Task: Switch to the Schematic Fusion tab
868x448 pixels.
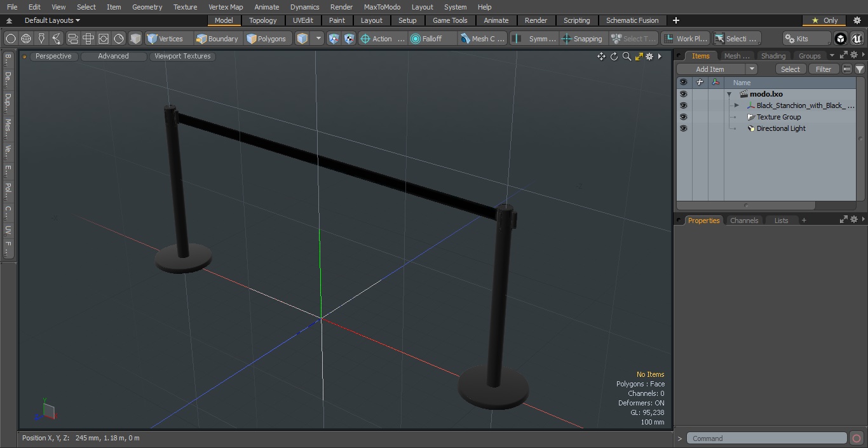Action: coord(632,20)
